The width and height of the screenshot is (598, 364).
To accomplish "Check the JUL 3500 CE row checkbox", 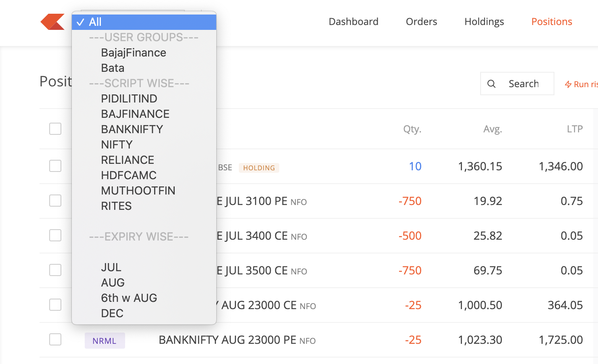I will coord(55,270).
